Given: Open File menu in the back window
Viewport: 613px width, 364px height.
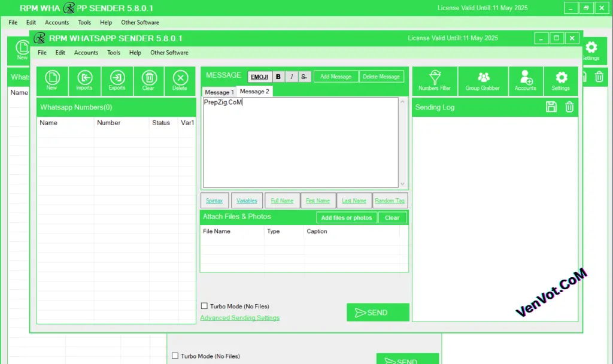Looking at the screenshot, I should pyautogui.click(x=13, y=22).
